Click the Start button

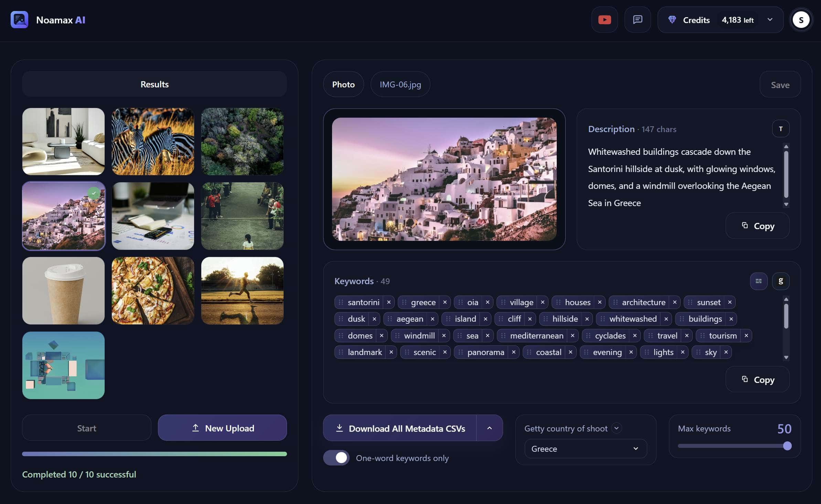[87, 428]
